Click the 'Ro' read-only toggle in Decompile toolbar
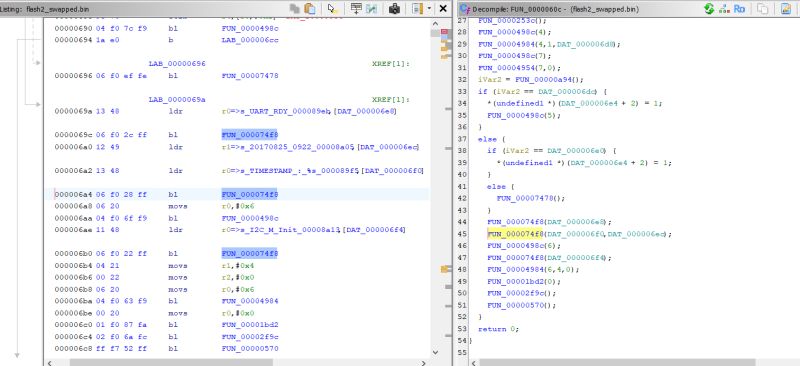Image resolution: width=800 pixels, height=366 pixels. point(739,9)
